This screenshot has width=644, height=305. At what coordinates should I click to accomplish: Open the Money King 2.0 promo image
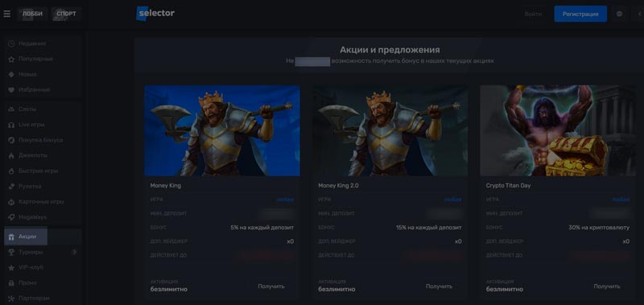(390, 130)
